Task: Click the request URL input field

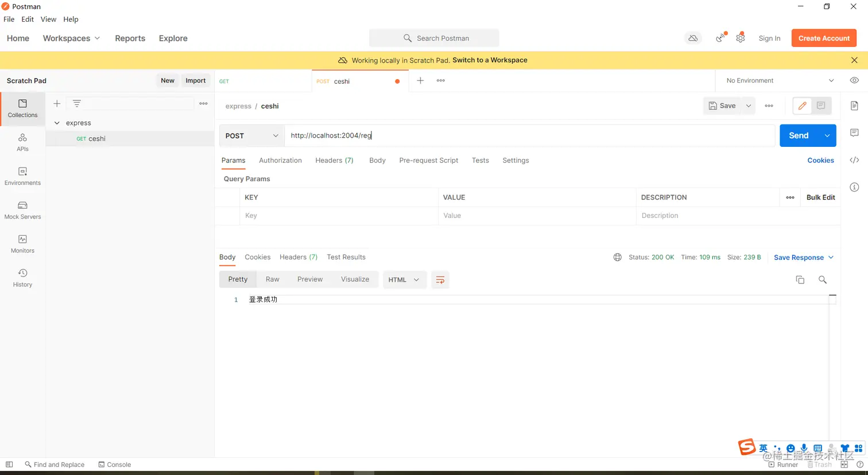Action: [529, 135]
